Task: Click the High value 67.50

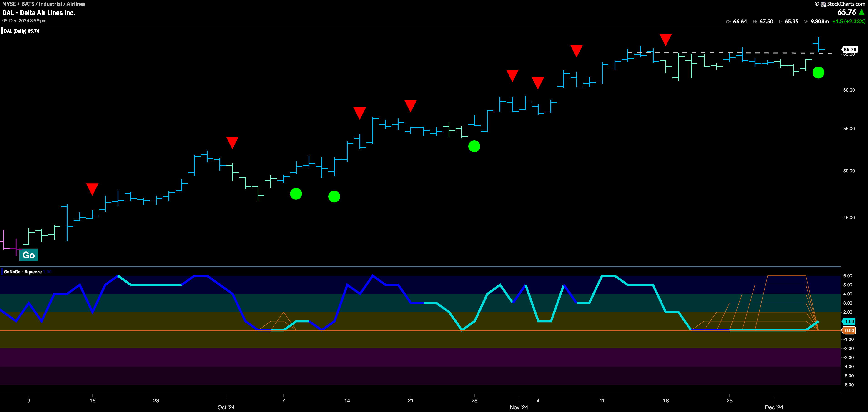Action: click(x=766, y=22)
